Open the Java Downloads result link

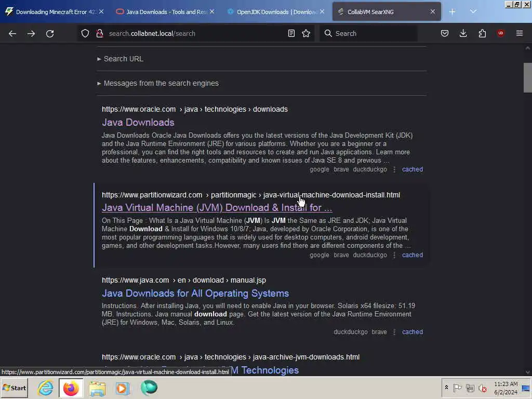138,122
